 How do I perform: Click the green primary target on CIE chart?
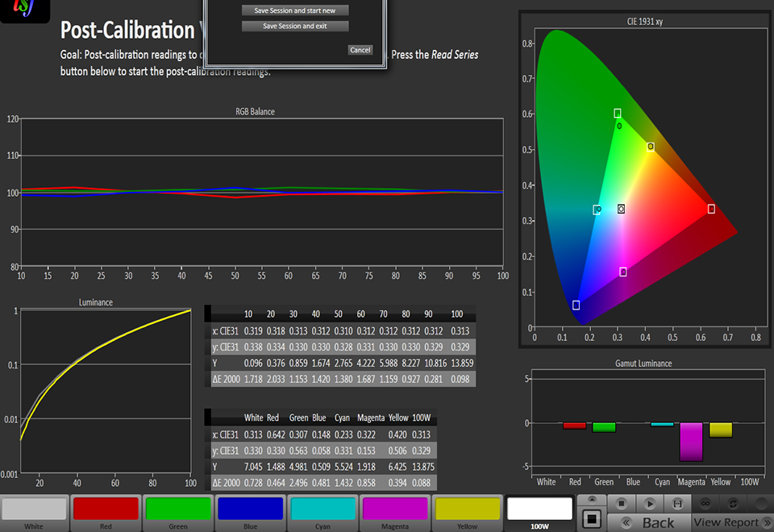click(x=618, y=114)
